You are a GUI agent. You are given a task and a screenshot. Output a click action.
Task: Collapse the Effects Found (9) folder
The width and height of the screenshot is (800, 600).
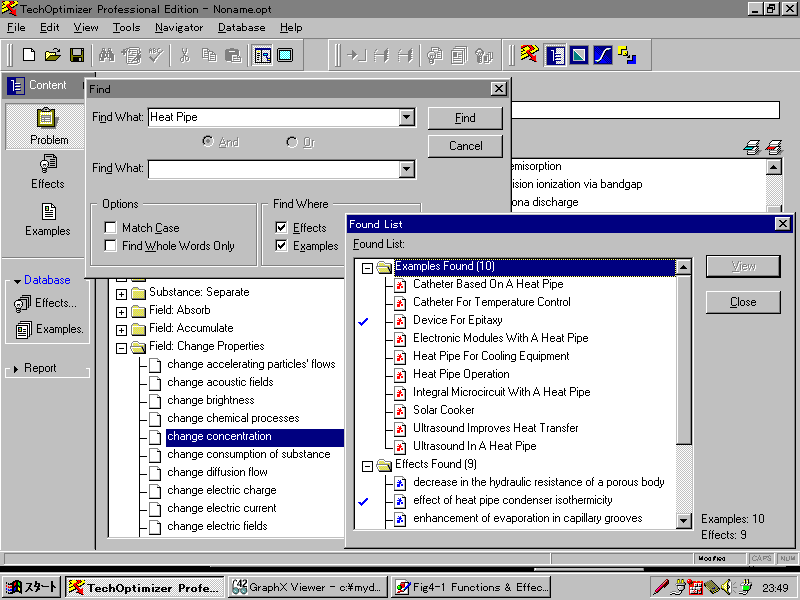tap(367, 466)
